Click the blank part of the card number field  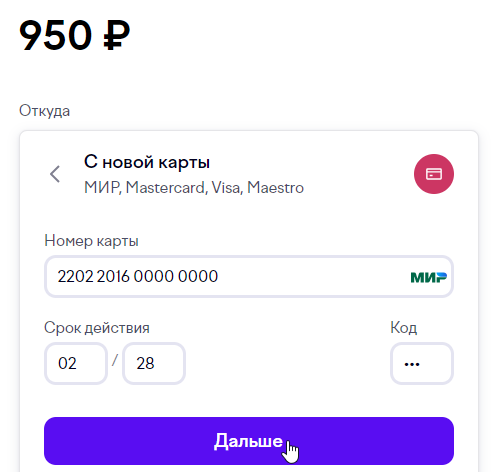(x=313, y=277)
